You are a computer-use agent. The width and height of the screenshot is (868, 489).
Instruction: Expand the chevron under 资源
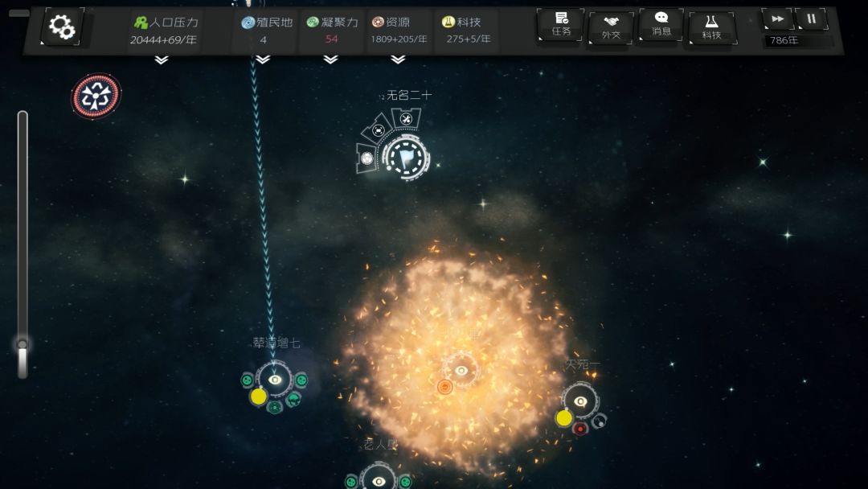click(398, 60)
